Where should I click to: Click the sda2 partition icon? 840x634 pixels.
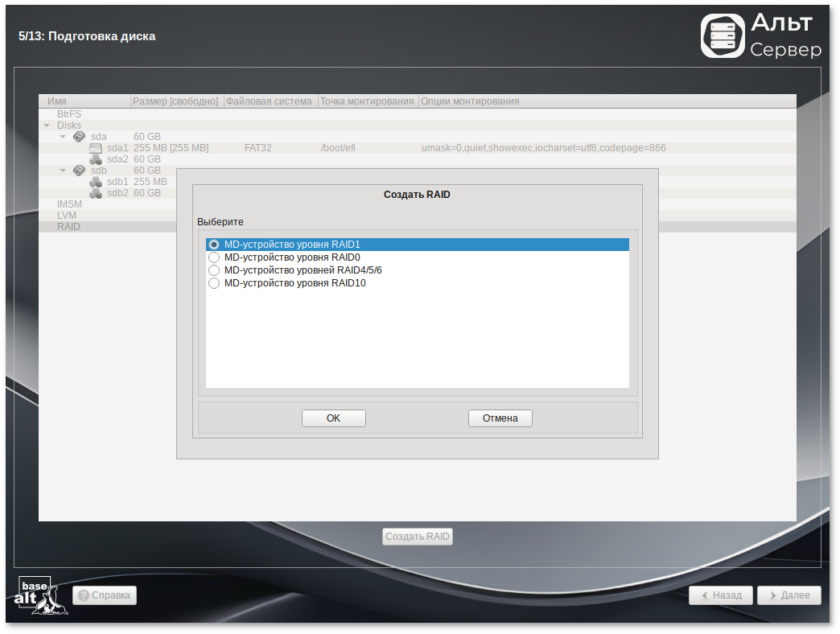tap(96, 159)
